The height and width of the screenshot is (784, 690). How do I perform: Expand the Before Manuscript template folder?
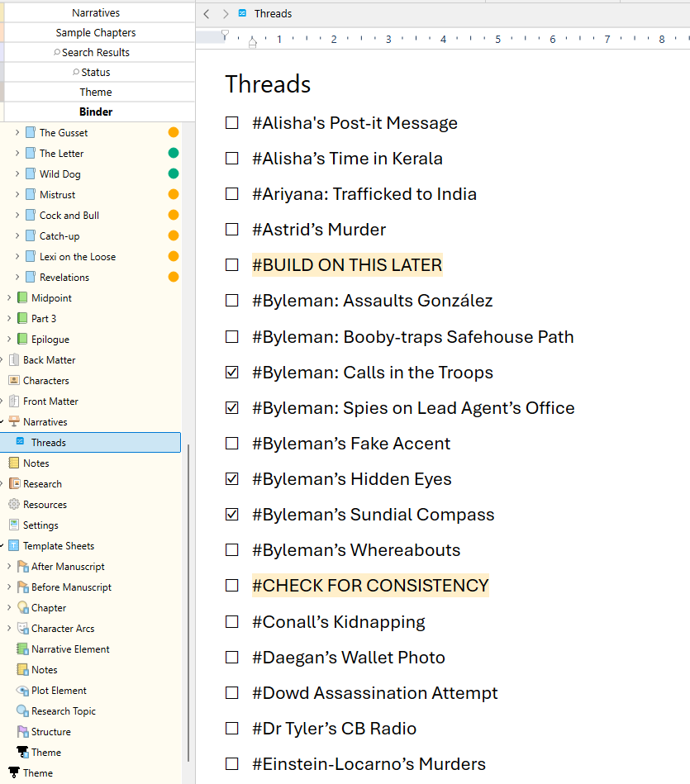(x=9, y=587)
